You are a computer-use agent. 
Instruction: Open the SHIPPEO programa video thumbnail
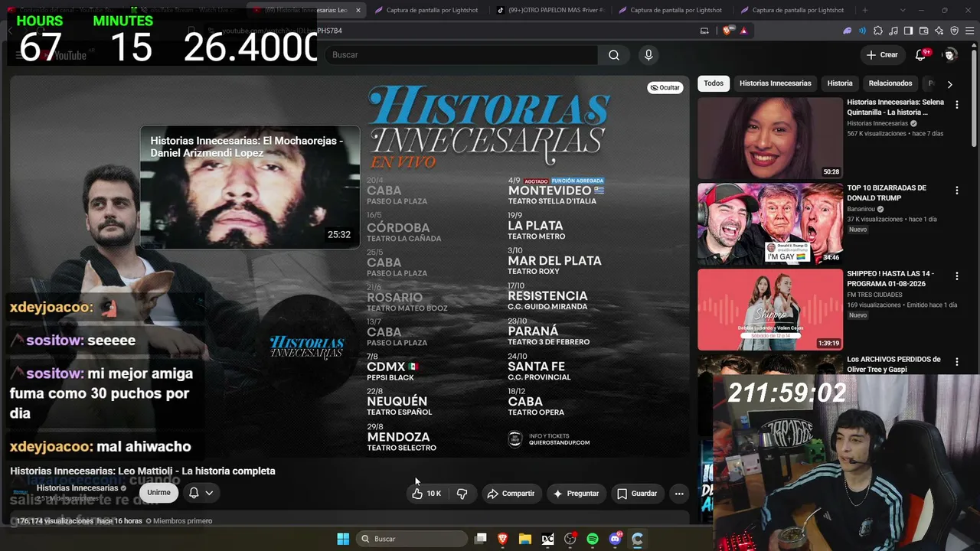point(769,310)
